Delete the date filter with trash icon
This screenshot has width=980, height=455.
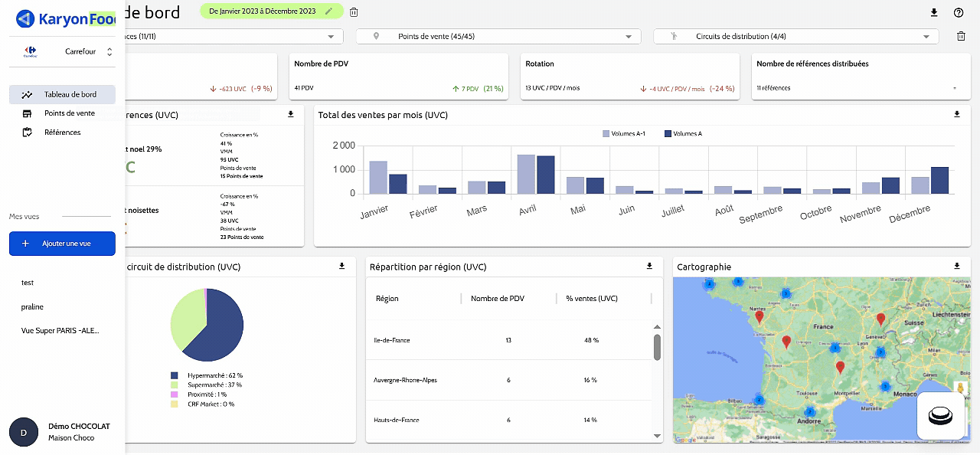(354, 12)
